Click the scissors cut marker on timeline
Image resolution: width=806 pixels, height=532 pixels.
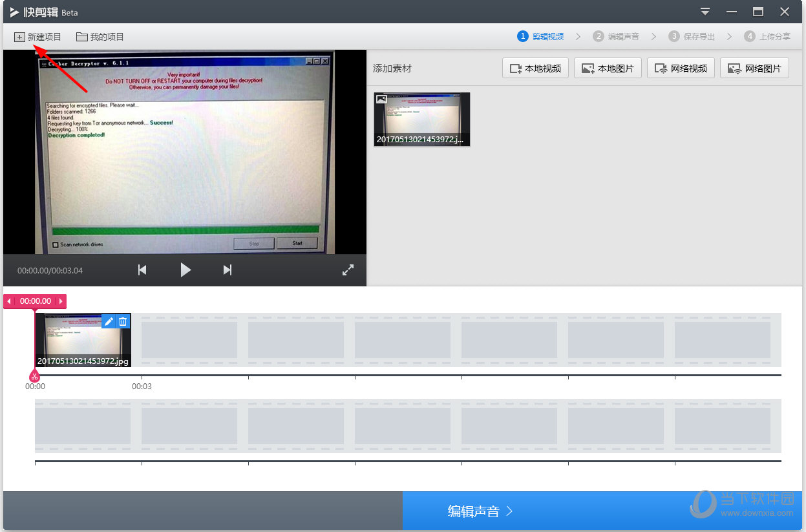[34, 376]
